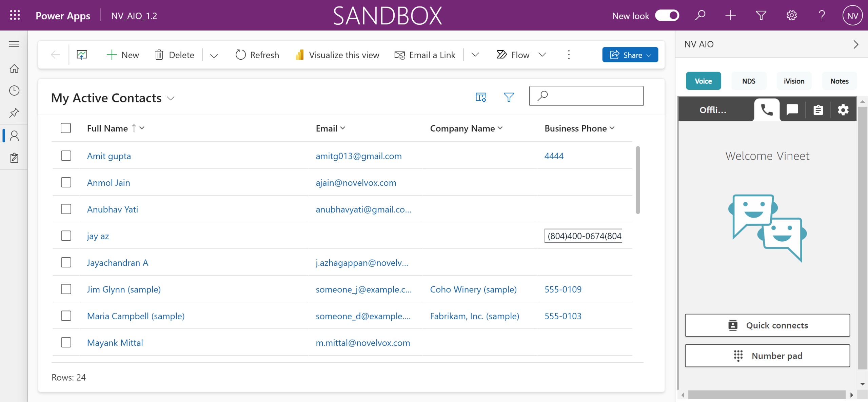Click the phone icon in softphone panel

(767, 110)
